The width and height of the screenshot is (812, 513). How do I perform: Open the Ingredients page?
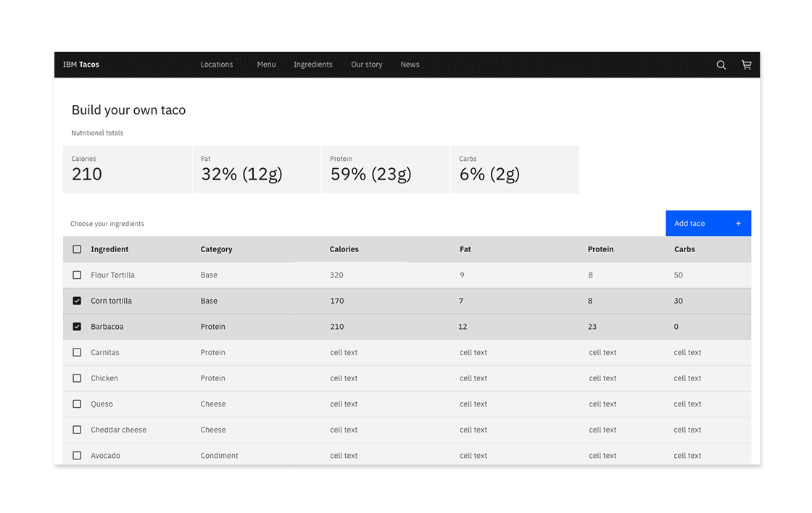click(x=312, y=64)
